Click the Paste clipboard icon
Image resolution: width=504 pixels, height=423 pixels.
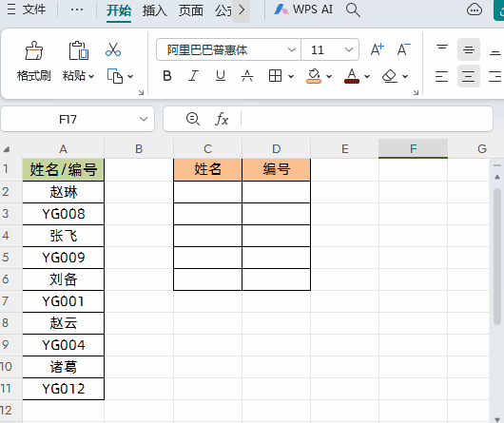[78, 50]
